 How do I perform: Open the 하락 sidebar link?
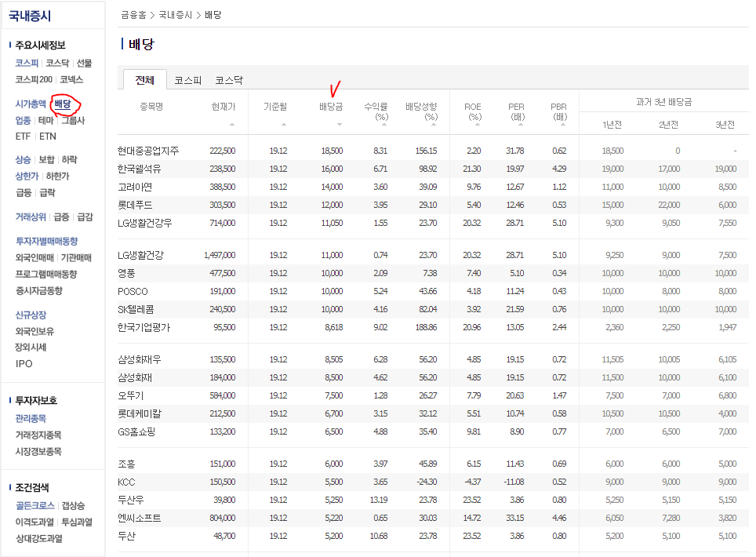point(70,159)
